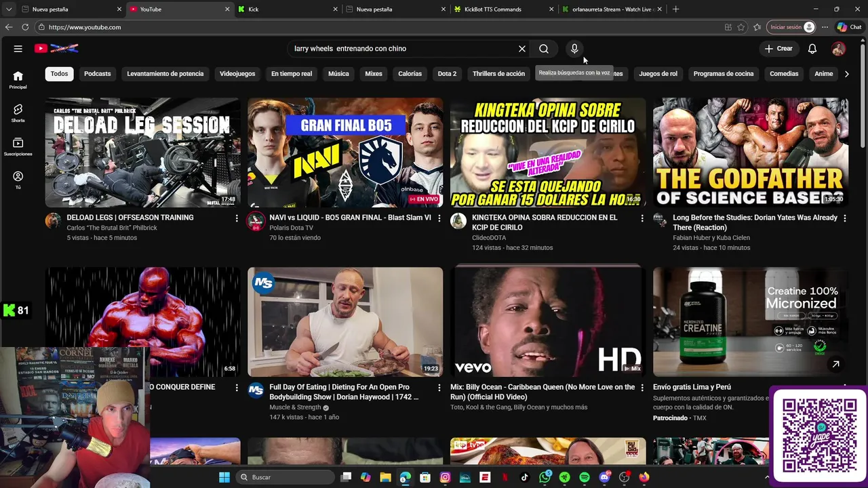Go to YouTube home via the logo

pos(57,48)
